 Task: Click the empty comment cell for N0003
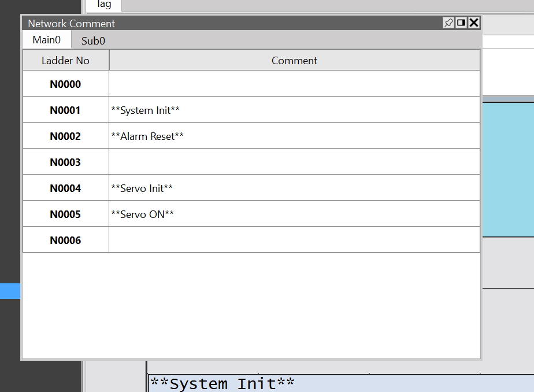tap(294, 162)
